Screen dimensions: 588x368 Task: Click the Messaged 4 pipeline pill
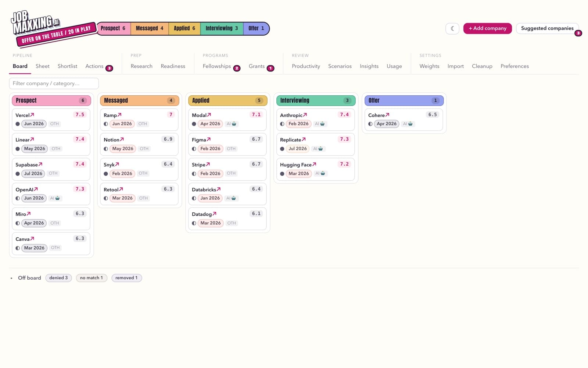pyautogui.click(x=150, y=28)
